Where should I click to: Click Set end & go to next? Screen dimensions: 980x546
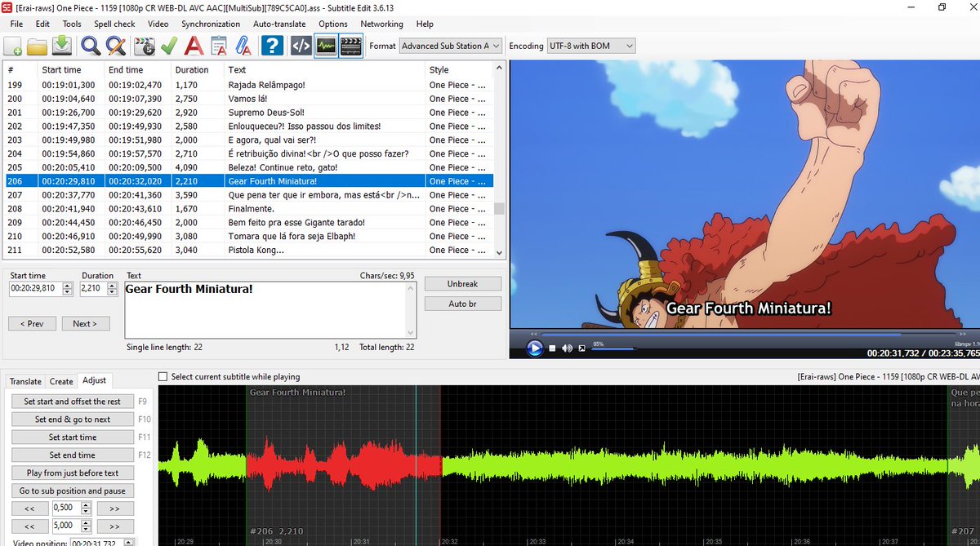point(72,419)
